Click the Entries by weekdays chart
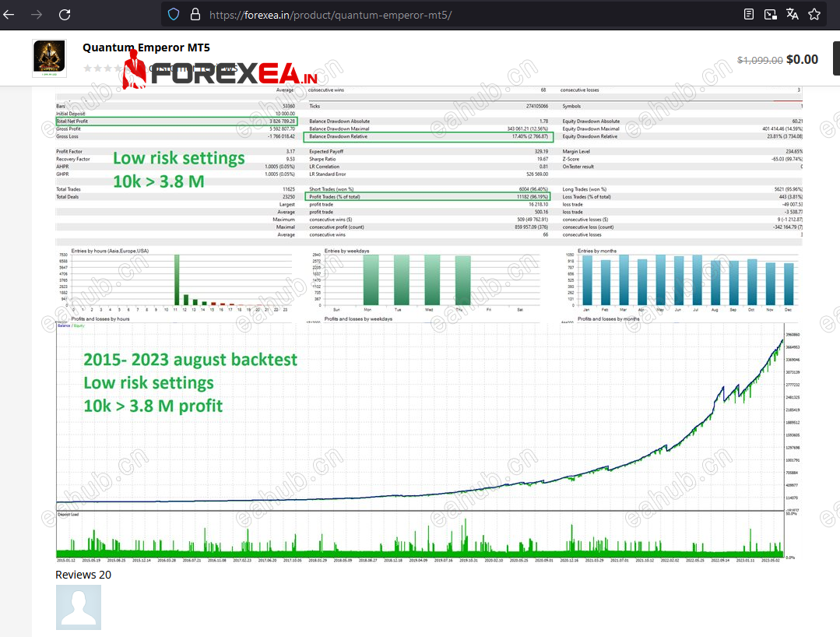The image size is (840, 637). point(427,280)
